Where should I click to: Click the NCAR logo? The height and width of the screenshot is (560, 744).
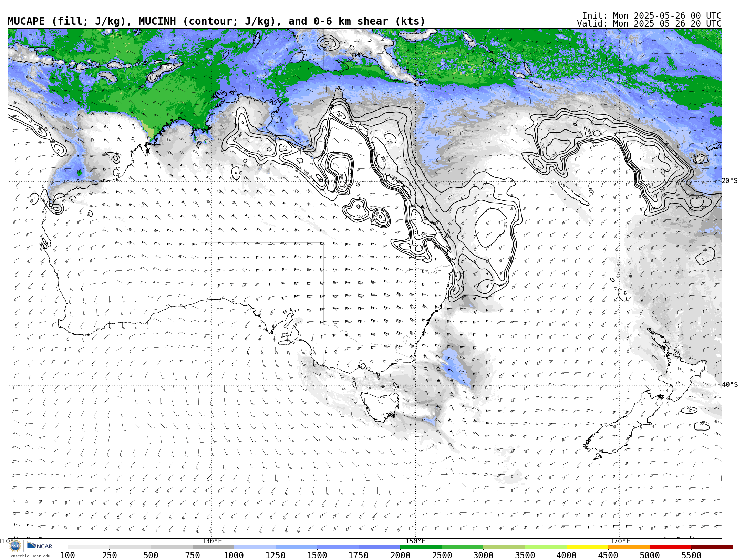(40, 546)
